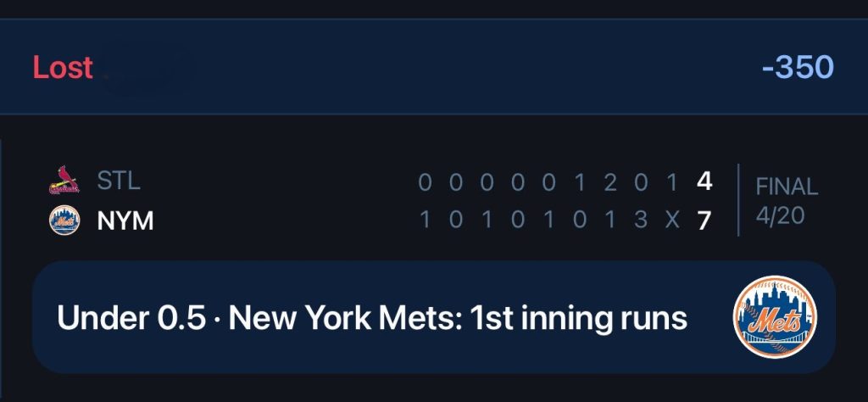
Task: Click the Cardinals sixth inning 1 run
Action: coord(580,181)
